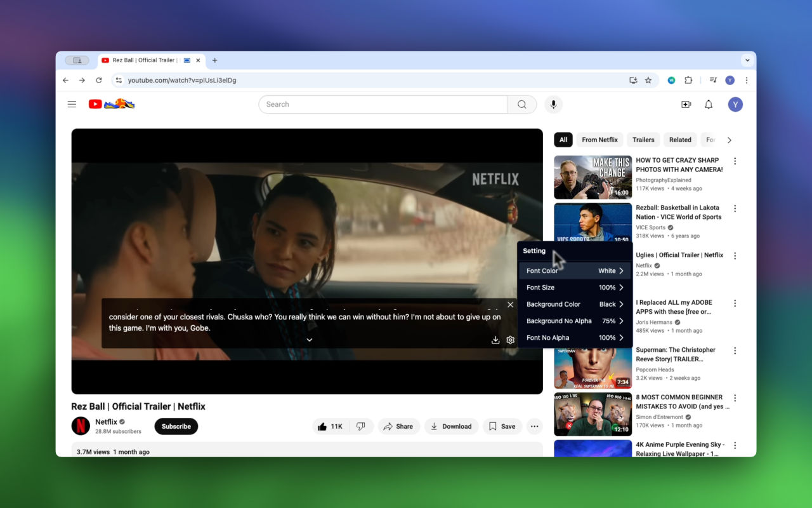Image resolution: width=812 pixels, height=508 pixels.
Task: Open Background Color Black option
Action: point(575,305)
